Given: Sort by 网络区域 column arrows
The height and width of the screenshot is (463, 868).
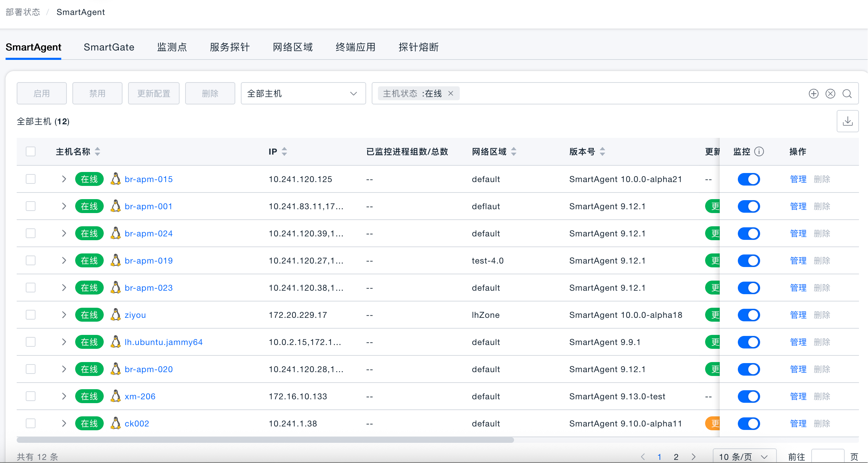Looking at the screenshot, I should 513,151.
